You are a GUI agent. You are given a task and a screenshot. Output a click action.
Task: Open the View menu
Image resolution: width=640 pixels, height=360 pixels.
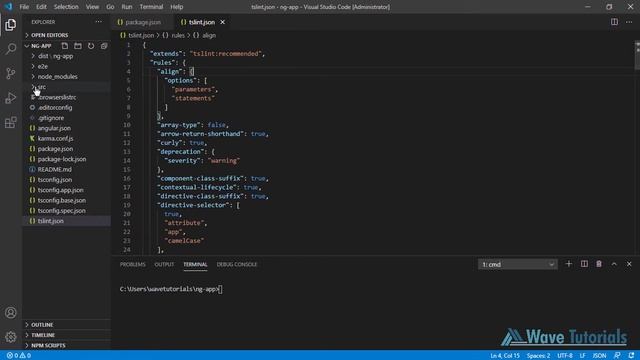coord(92,7)
